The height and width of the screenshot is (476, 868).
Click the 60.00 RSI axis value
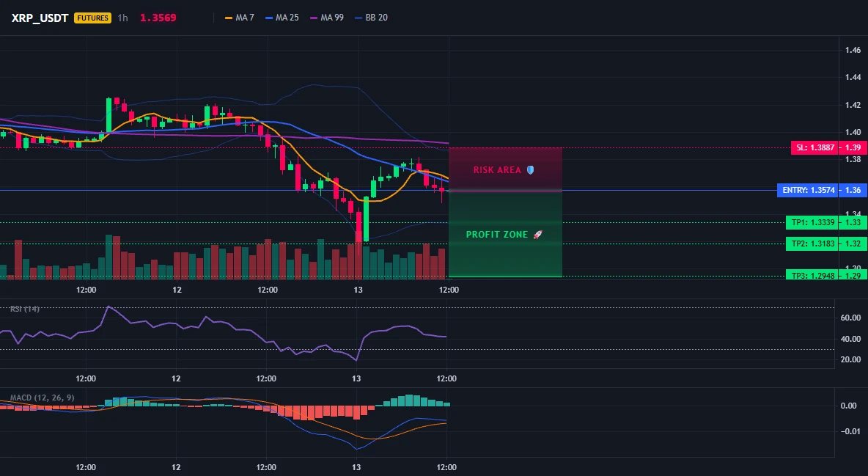(851, 318)
